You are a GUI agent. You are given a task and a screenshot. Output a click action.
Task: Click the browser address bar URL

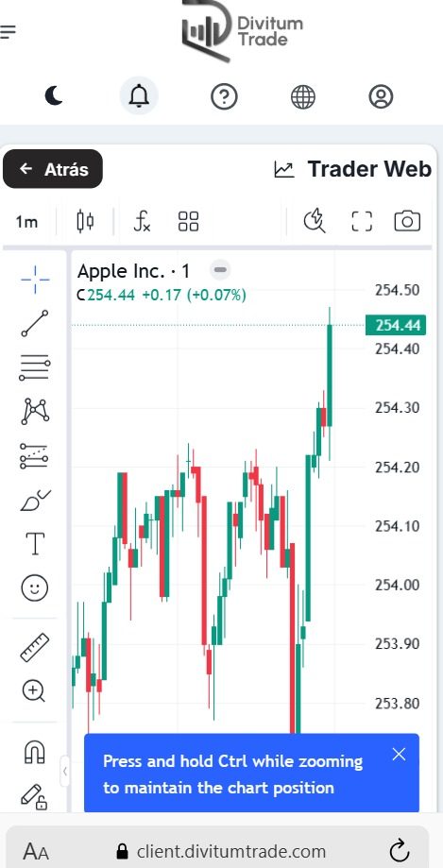click(230, 851)
